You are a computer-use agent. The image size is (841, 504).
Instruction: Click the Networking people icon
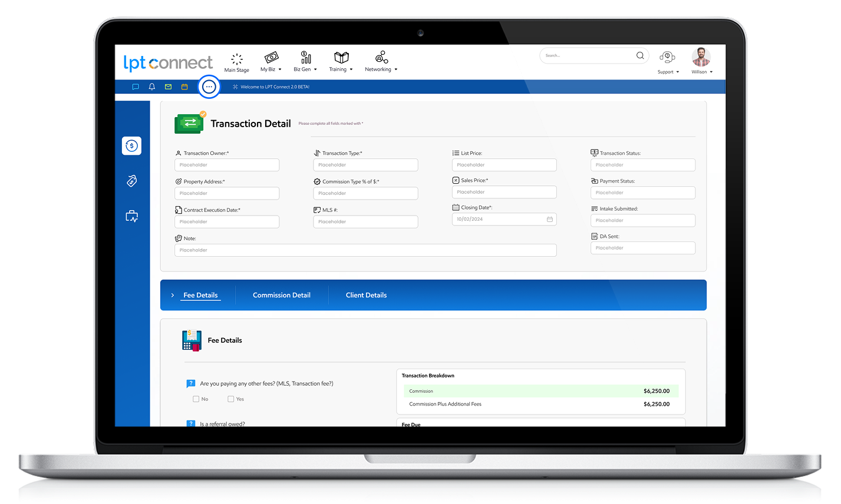coord(381,57)
